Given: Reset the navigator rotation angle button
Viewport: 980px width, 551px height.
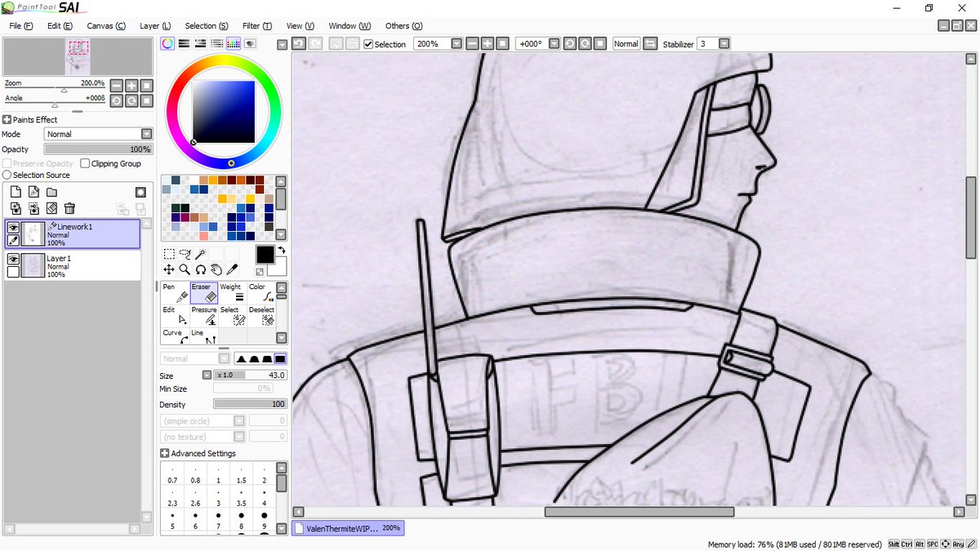Looking at the screenshot, I should click(146, 100).
